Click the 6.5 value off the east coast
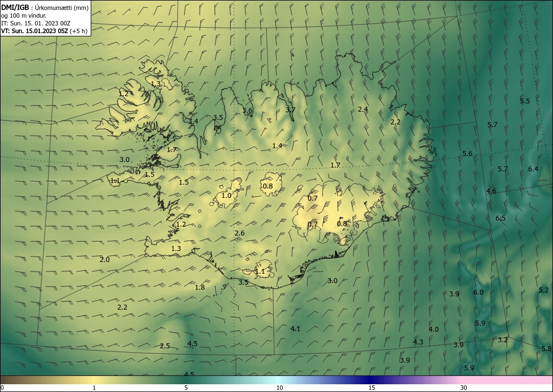Screen dimensions: 553x392 500,218
